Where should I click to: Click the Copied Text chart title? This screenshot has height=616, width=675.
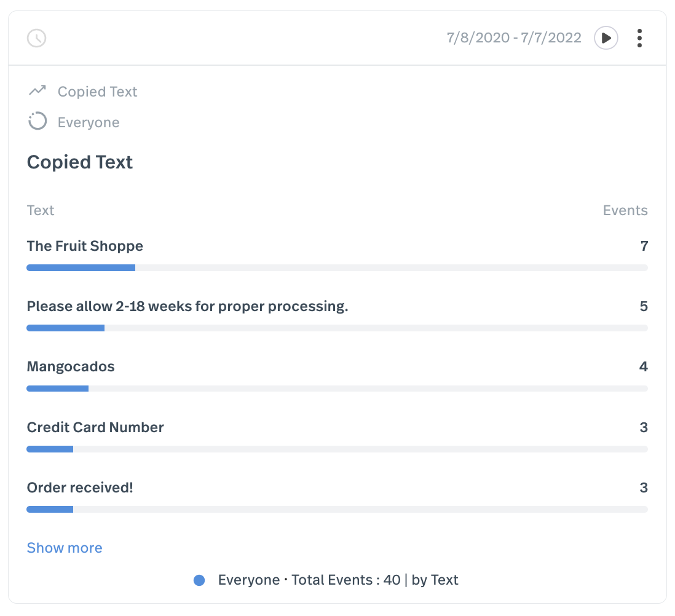(x=80, y=162)
